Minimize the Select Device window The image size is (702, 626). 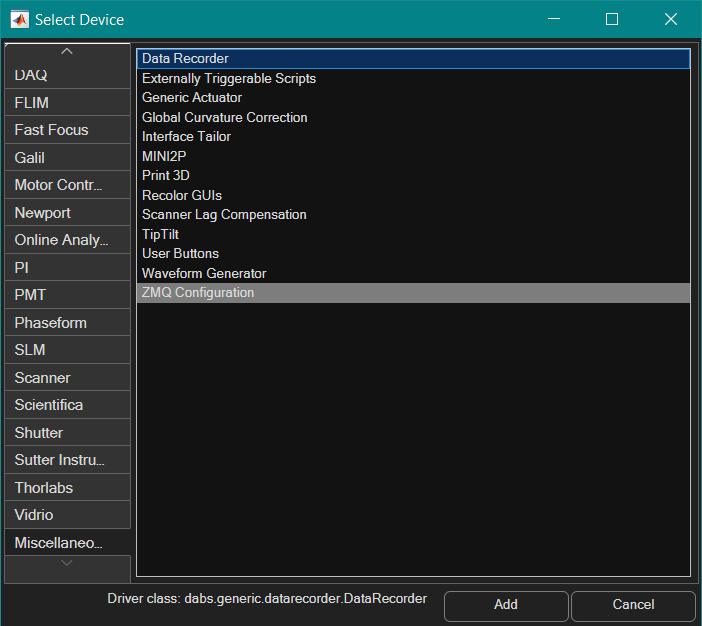554,19
